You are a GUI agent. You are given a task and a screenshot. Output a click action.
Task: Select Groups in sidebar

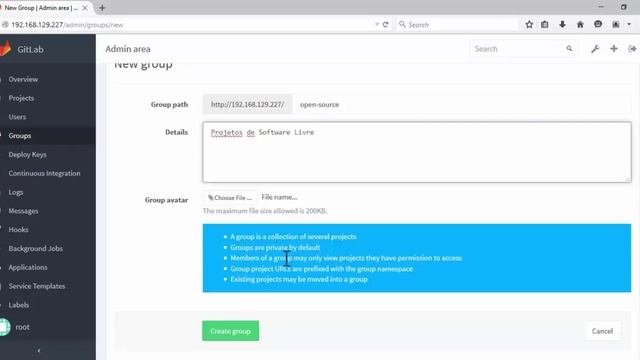tap(20, 136)
